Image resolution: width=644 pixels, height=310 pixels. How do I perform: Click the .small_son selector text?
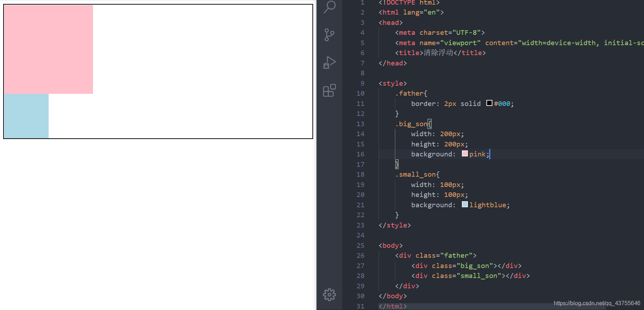pos(415,174)
